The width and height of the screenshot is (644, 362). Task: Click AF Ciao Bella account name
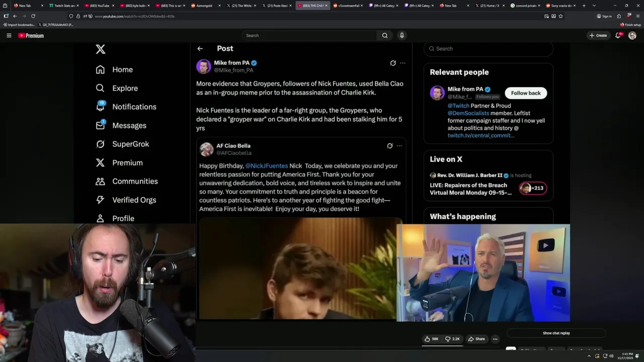[x=233, y=146]
